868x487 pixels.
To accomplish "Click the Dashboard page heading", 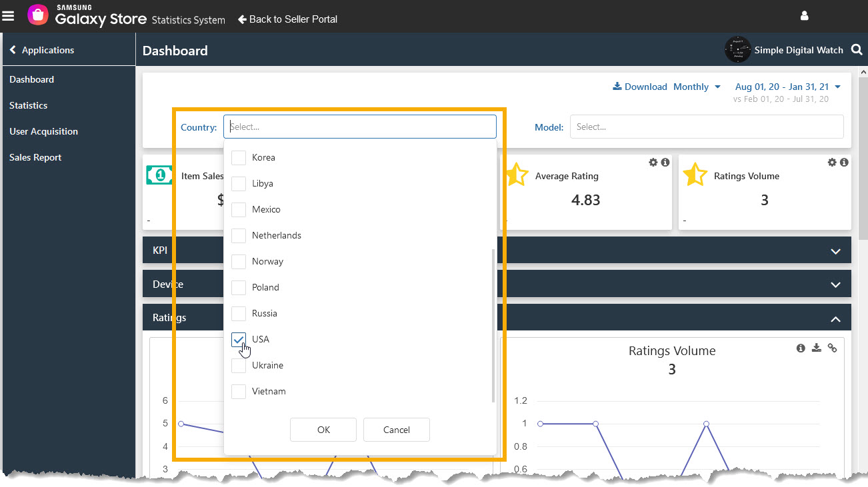I will 175,51.
